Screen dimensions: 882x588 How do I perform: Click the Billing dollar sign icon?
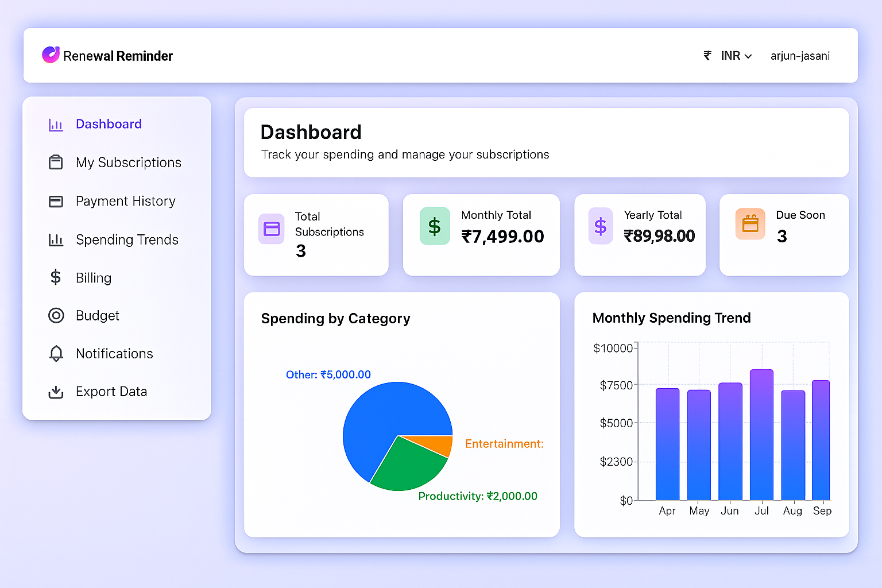click(x=56, y=277)
